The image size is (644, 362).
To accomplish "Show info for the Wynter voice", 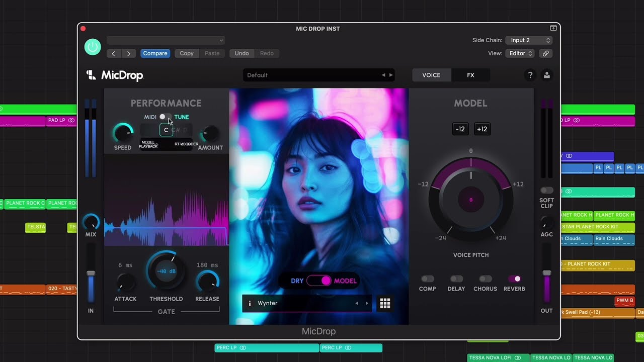I will 250,303.
